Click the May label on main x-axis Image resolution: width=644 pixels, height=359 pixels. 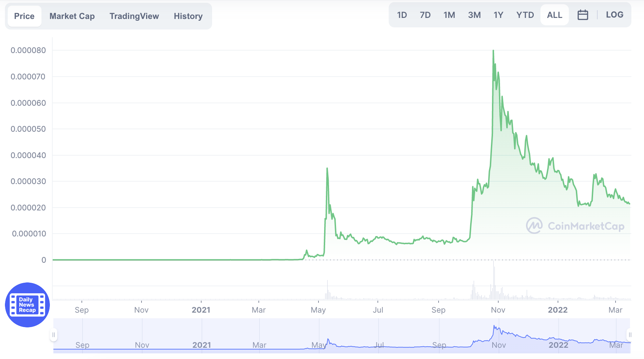tap(318, 310)
